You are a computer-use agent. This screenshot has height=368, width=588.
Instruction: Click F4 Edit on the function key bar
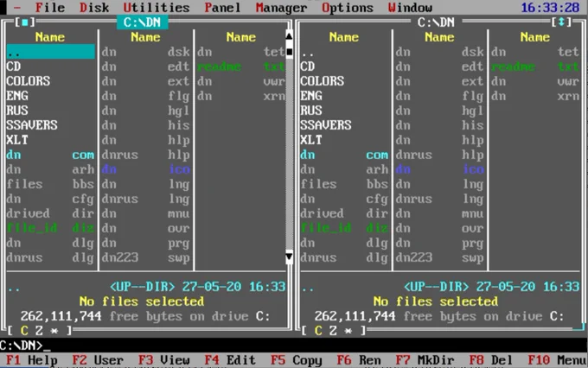(230, 360)
